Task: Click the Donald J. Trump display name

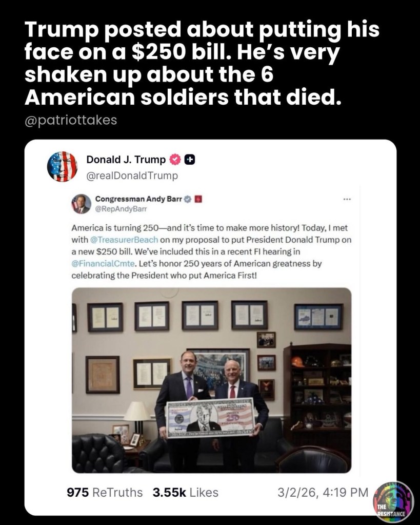Action: [126, 160]
